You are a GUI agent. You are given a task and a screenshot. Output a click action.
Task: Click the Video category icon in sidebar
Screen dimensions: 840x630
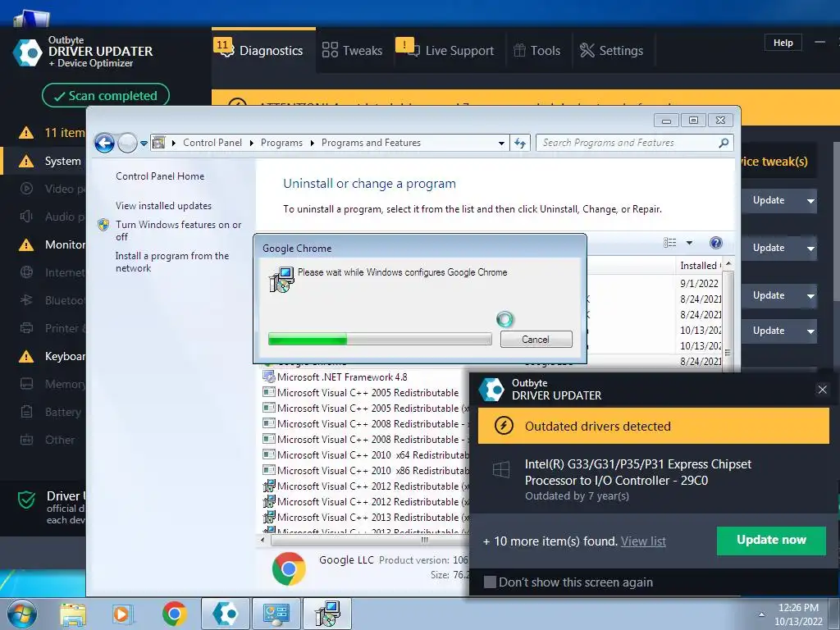(26, 189)
